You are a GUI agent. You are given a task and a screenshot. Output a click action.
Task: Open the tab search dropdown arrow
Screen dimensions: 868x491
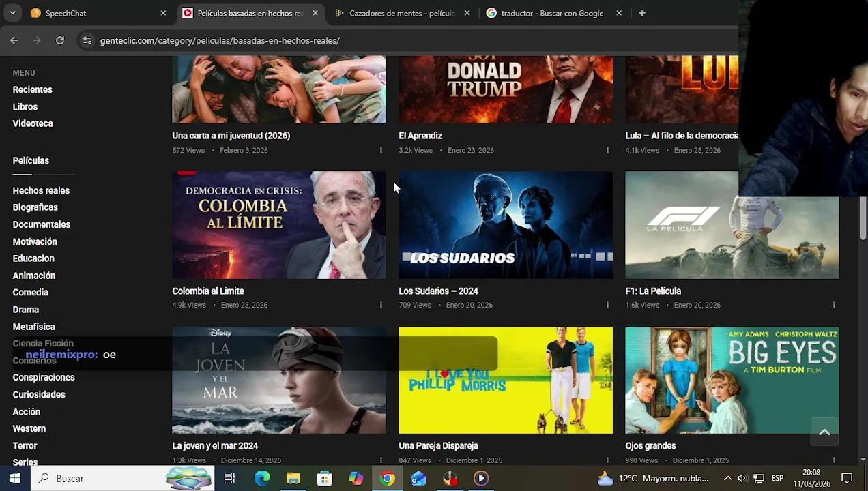[12, 13]
